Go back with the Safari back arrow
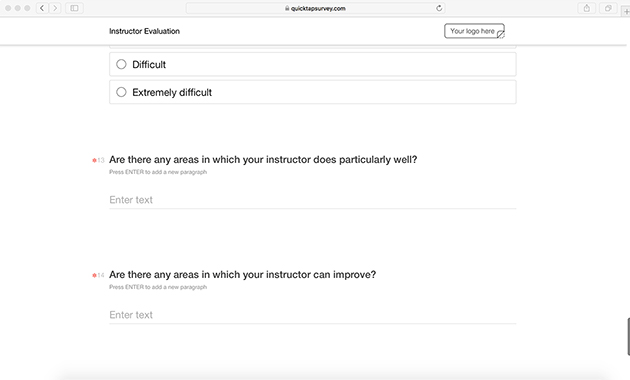 point(42,8)
